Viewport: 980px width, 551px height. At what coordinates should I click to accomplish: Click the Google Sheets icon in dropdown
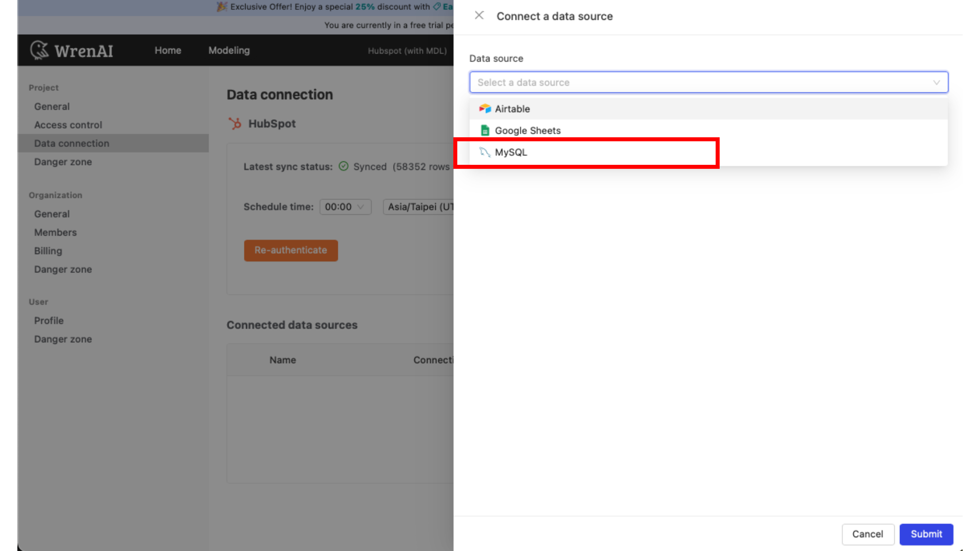pos(485,131)
